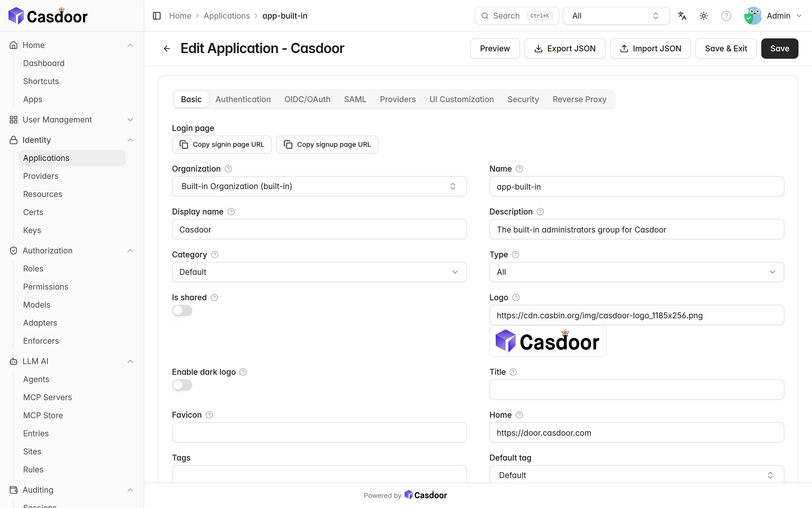Viewport: 812px width, 508px height.
Task: Click the Admin avatar image
Action: [753, 16]
